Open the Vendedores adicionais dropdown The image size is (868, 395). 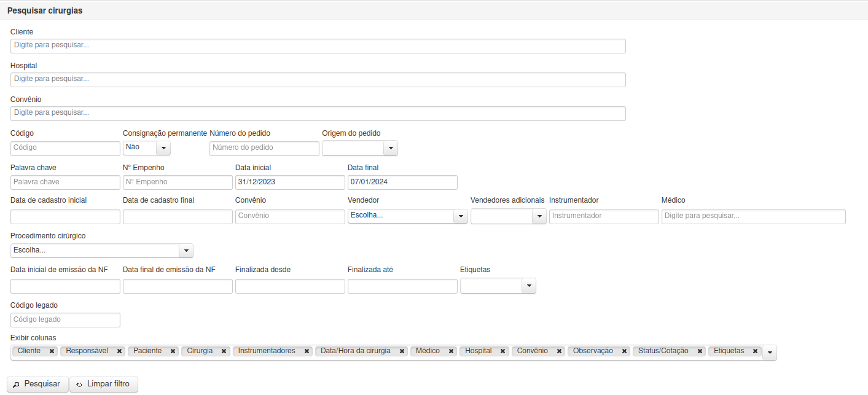pyautogui.click(x=539, y=216)
